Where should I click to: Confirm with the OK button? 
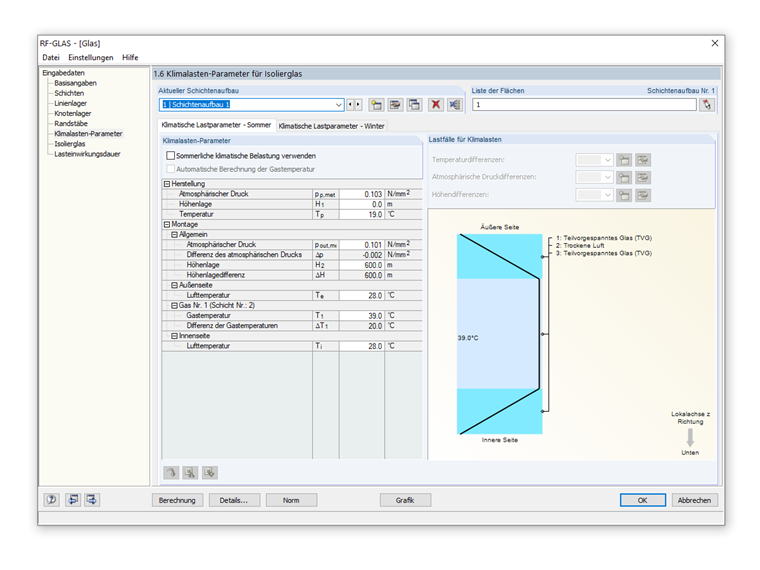pos(643,500)
